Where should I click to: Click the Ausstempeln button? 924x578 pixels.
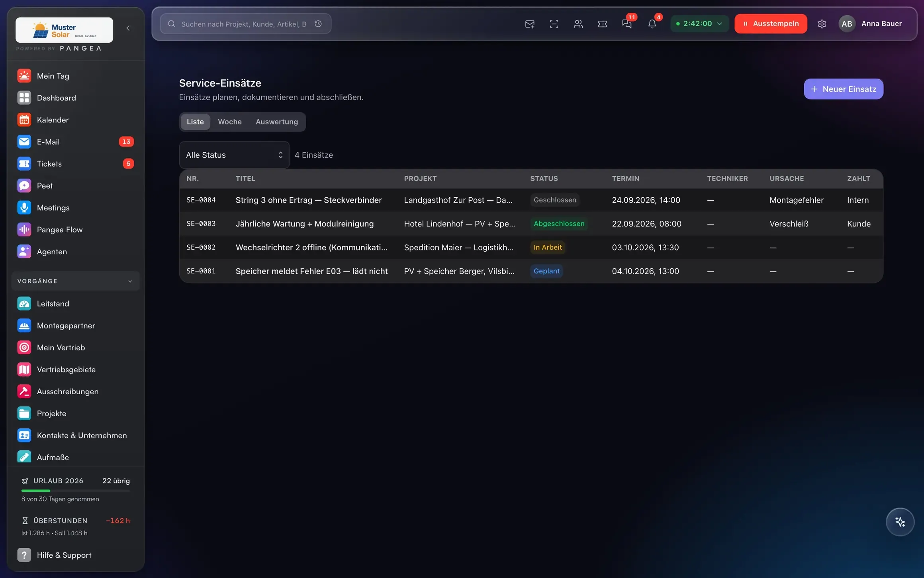pyautogui.click(x=771, y=24)
